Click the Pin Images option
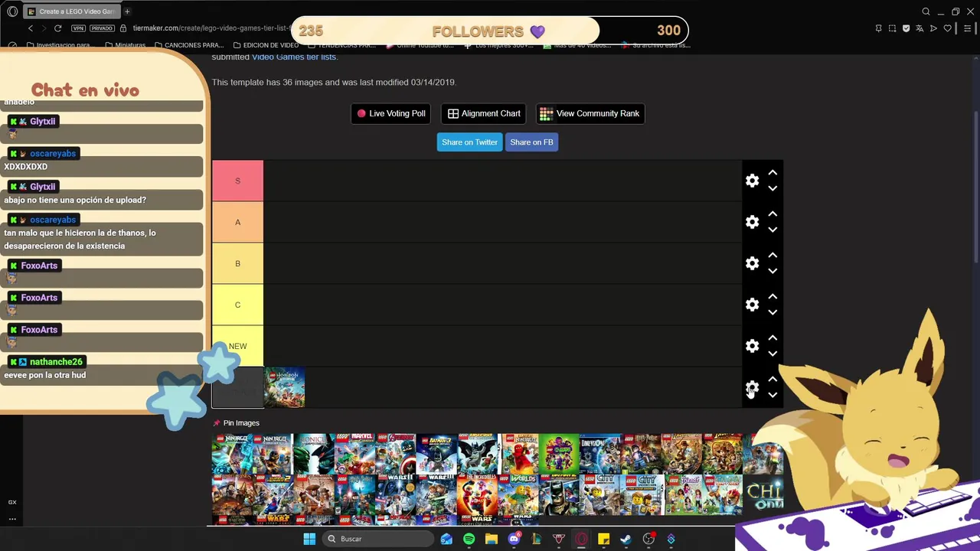The height and width of the screenshot is (551, 980). click(x=236, y=423)
